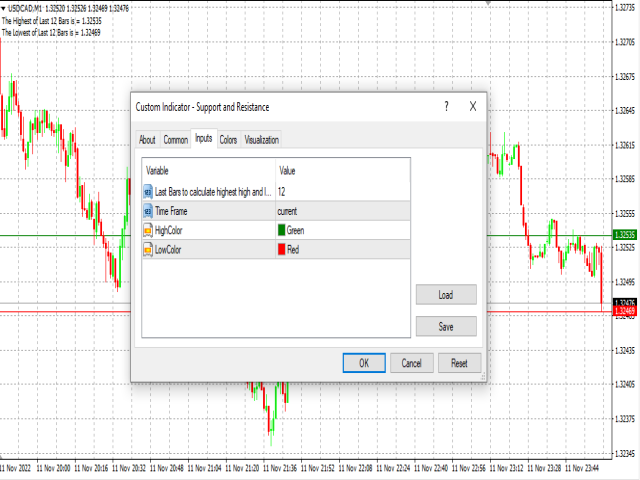This screenshot has width=640, height=480.
Task: Click the 'Highest of Last 12 Bars' label
Action: click(51, 21)
